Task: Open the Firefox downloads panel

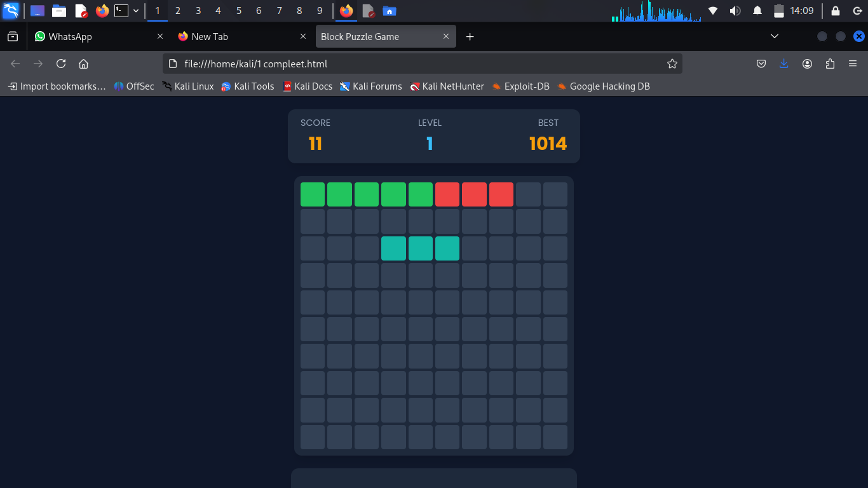Action: [x=783, y=64]
